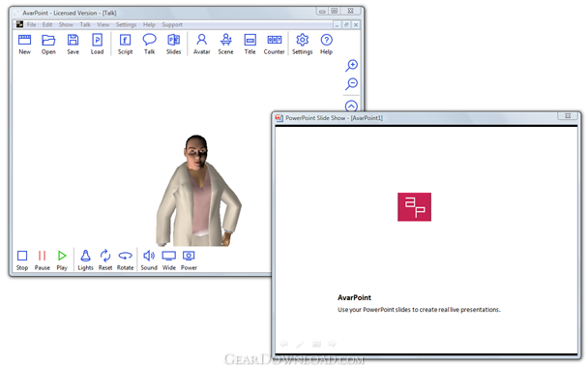Open the Edit menu
Screen dimensions: 588x367
(x=47, y=25)
